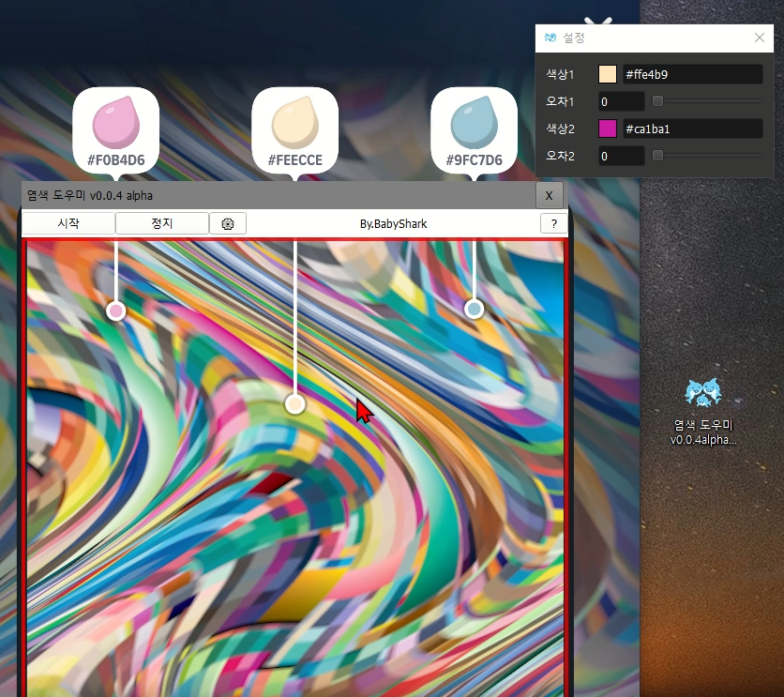Click the #ca1ba1 color hex field

(x=692, y=129)
